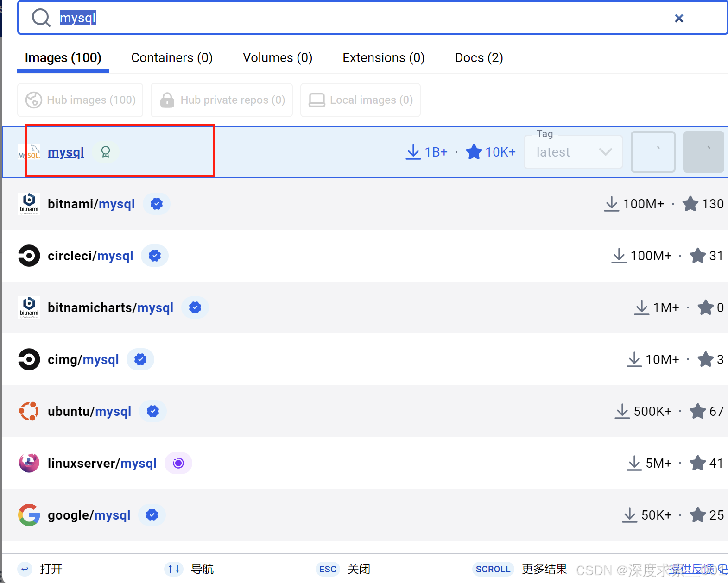Select the bitnami/mysql result
728x583 pixels.
click(x=365, y=204)
